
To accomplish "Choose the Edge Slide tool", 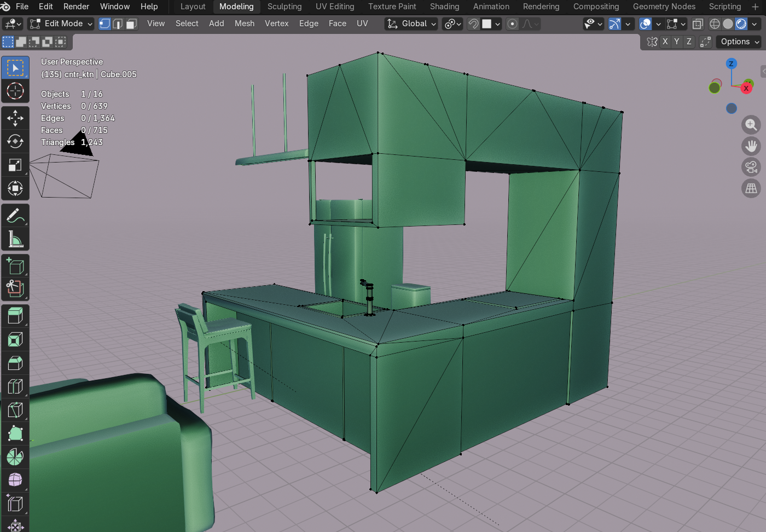I will pos(15,504).
